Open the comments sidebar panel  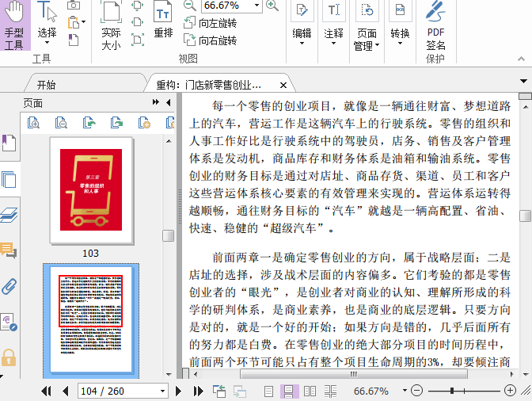[x=9, y=251]
